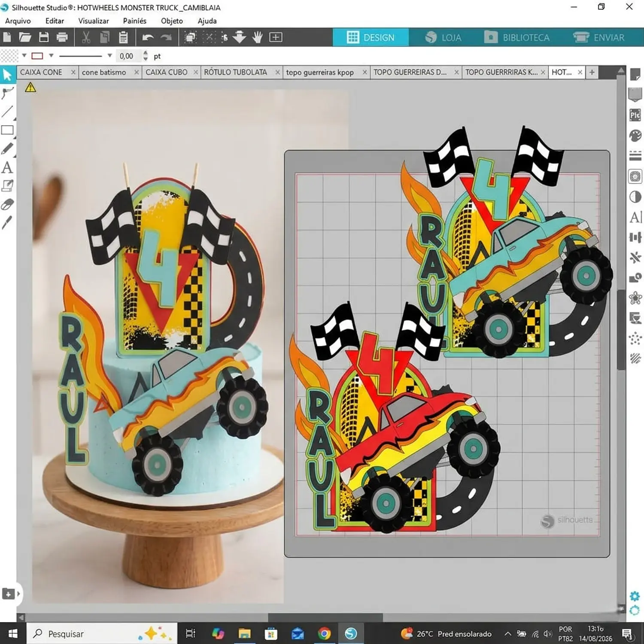
Task: Expand the line color dropdown arrow
Action: 51,55
